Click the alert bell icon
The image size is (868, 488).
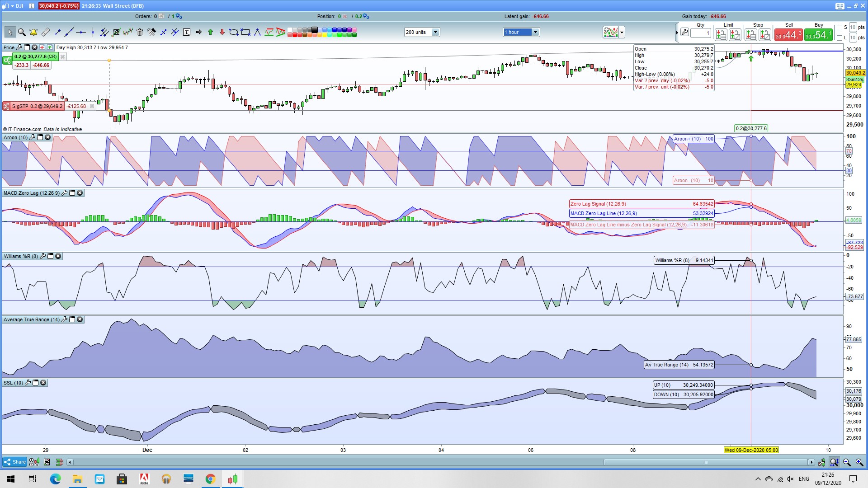[33, 32]
